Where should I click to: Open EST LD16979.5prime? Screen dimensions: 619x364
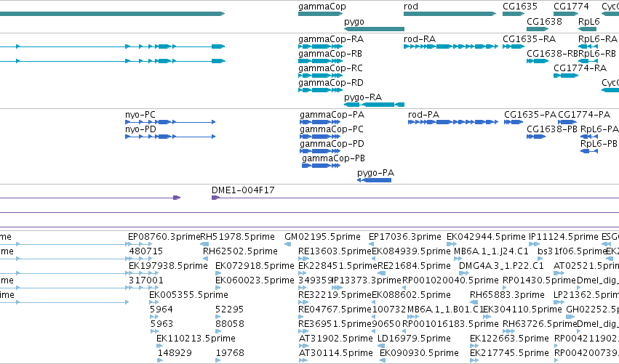click(414, 339)
